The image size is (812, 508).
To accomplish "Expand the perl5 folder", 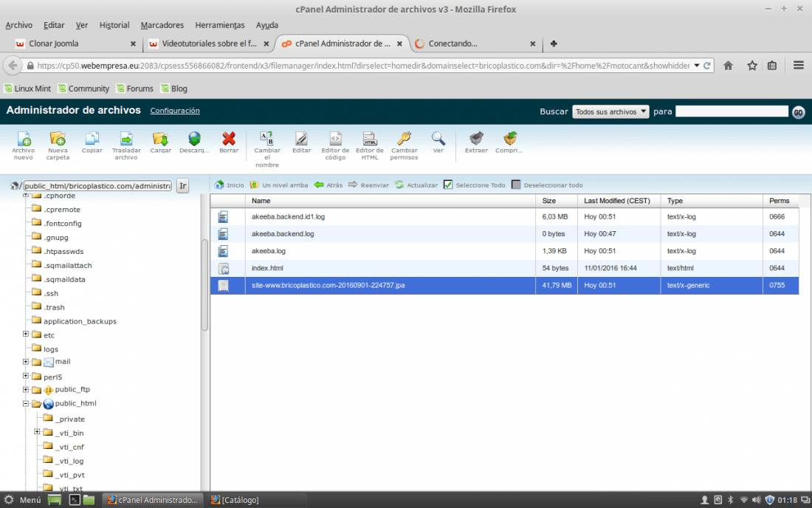I will pyautogui.click(x=26, y=376).
